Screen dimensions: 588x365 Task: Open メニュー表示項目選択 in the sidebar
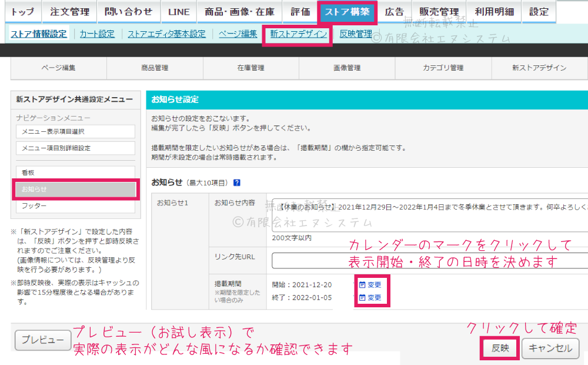pos(75,132)
